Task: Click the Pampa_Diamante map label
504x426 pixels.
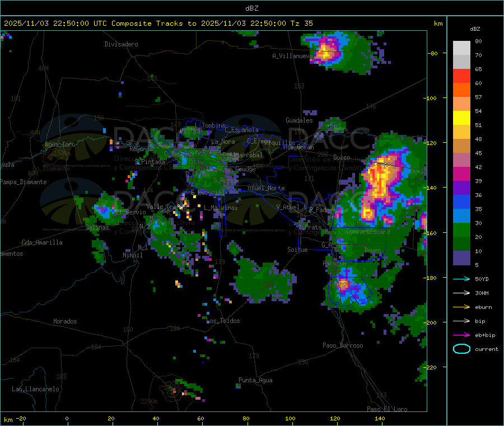Action: click(x=24, y=182)
